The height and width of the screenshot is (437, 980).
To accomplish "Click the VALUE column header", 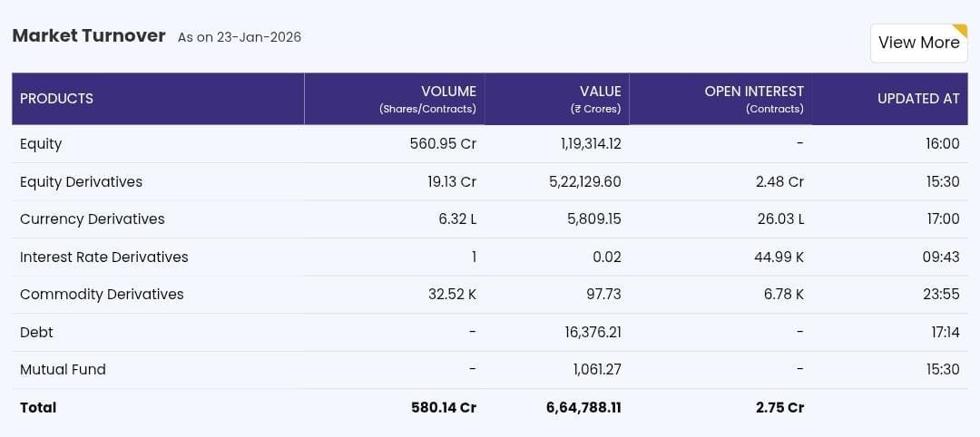I will [600, 92].
